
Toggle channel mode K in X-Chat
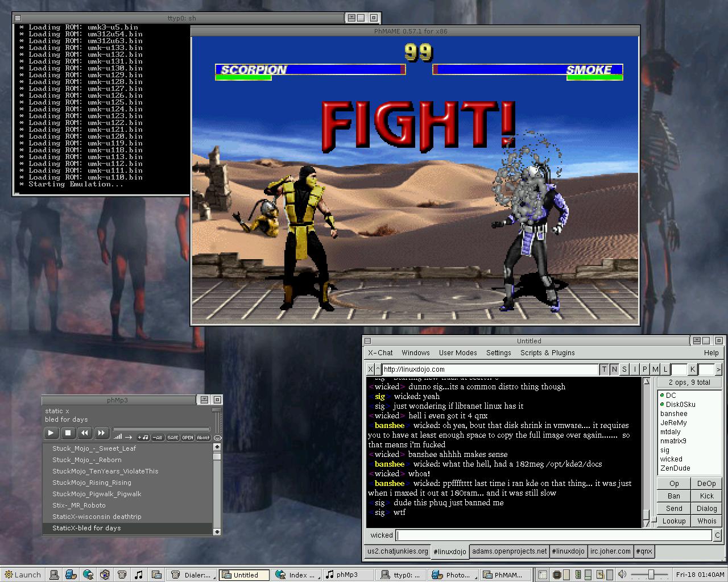[693, 369]
